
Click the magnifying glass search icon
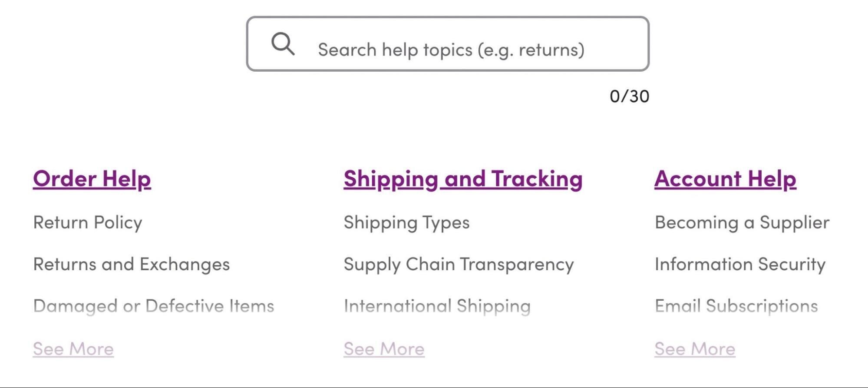283,44
